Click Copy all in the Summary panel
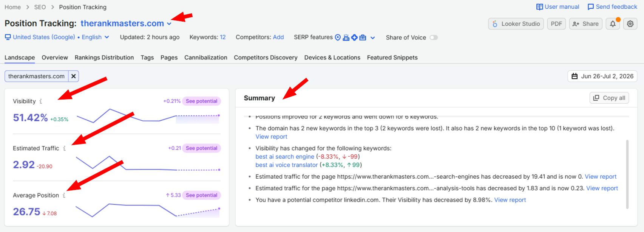The image size is (644, 232). pos(610,98)
